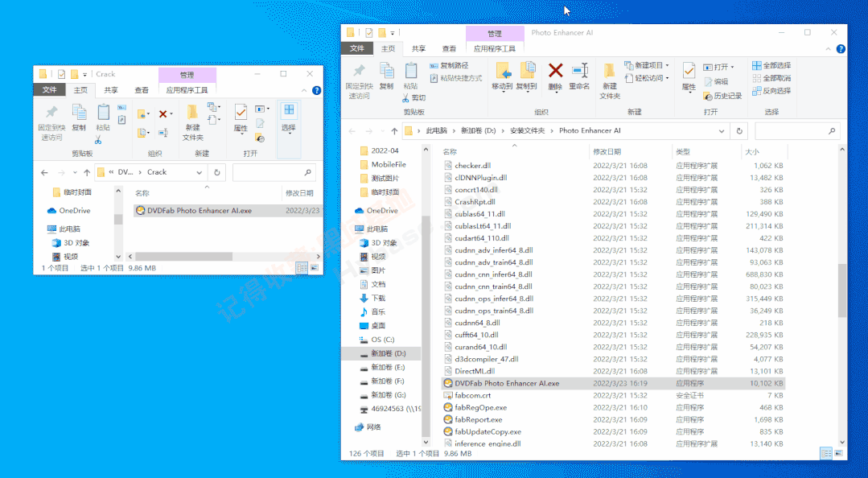868x478 pixels.
Task: Click 粘贴 paste icon in Crack window ribbon
Action: (x=103, y=112)
